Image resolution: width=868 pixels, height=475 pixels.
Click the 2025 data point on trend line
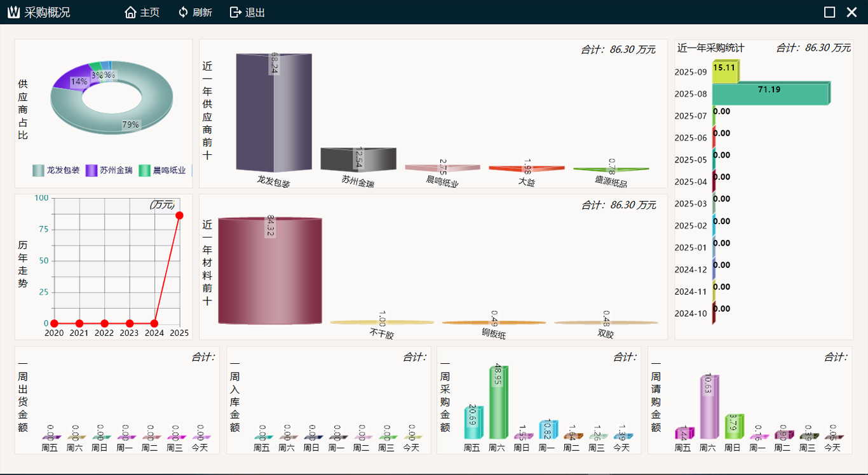[x=180, y=215]
